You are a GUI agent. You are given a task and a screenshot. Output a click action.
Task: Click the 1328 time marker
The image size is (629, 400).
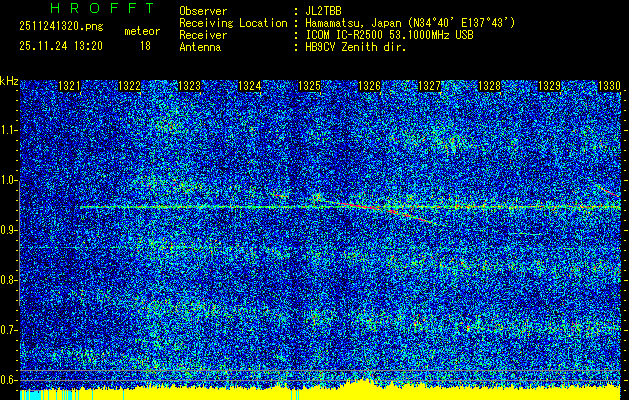pos(489,87)
